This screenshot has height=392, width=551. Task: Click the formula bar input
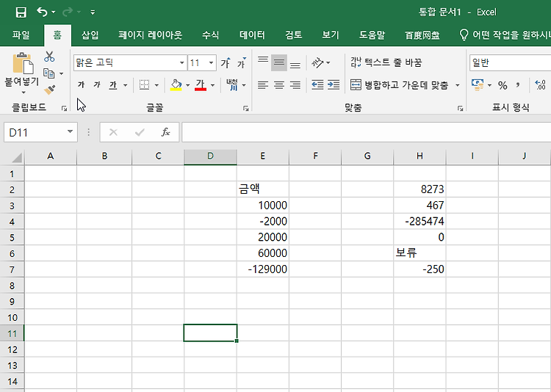[366, 132]
